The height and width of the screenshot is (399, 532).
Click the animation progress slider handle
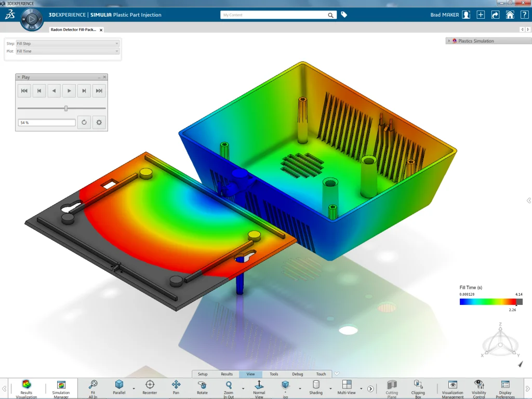point(66,108)
